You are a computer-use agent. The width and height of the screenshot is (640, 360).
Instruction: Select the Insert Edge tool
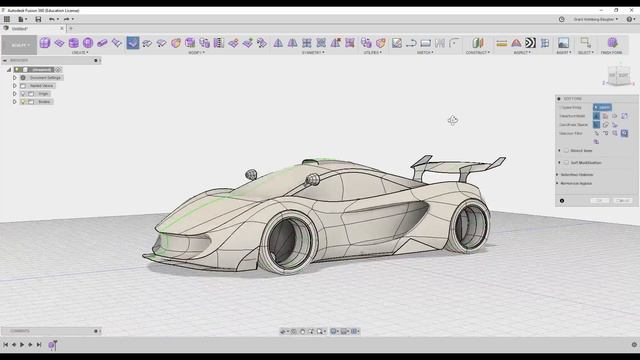147,43
